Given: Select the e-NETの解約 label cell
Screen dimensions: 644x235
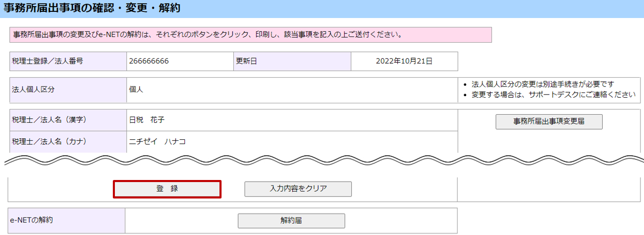Looking at the screenshot, I should point(67,221).
